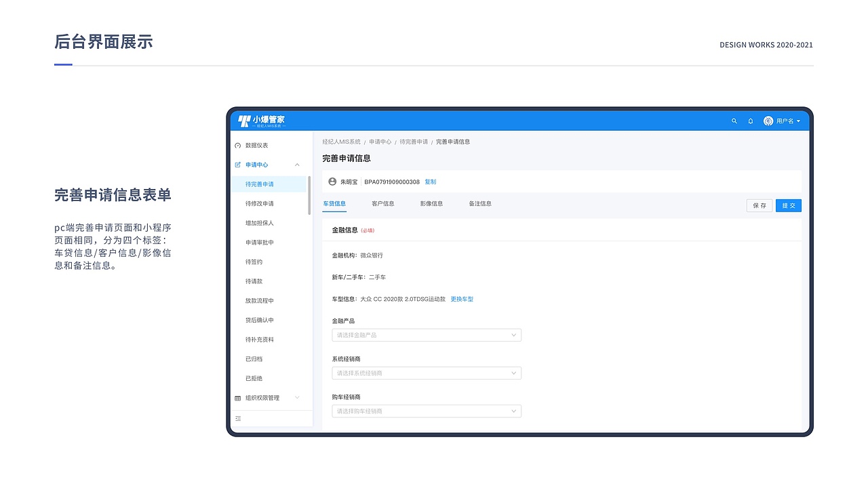The height and width of the screenshot is (488, 868).
Task: Open the 系统经销商 dropdown
Action: coord(426,373)
